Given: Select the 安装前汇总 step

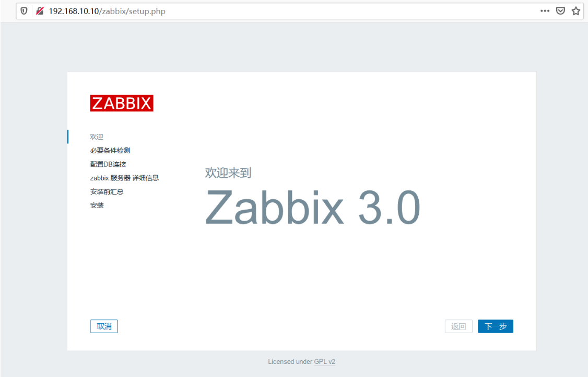Looking at the screenshot, I should tap(107, 191).
